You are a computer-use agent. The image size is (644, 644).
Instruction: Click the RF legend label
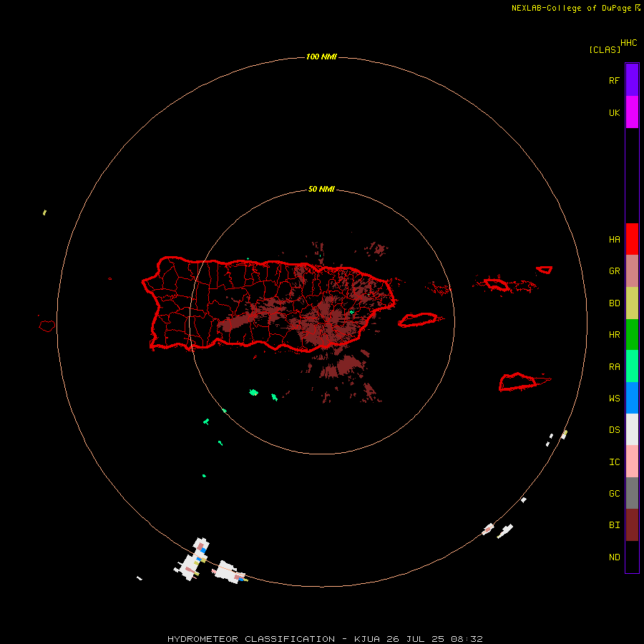tap(614, 81)
